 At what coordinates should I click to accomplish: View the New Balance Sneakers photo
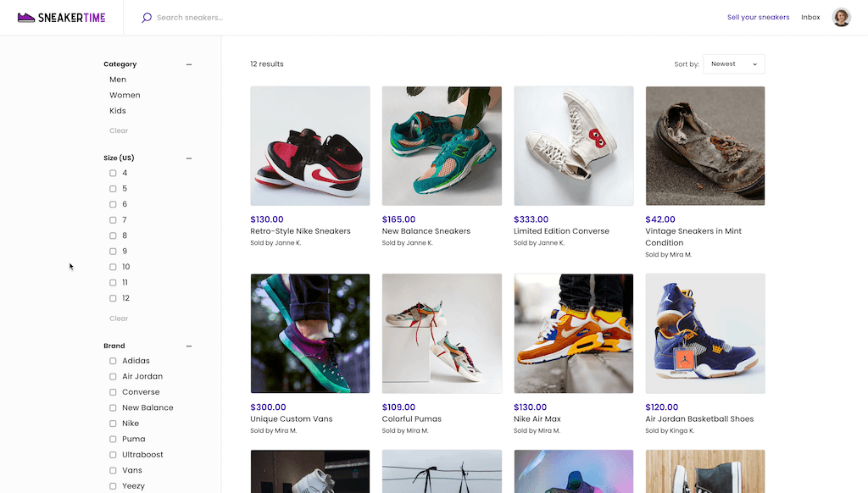pos(442,146)
